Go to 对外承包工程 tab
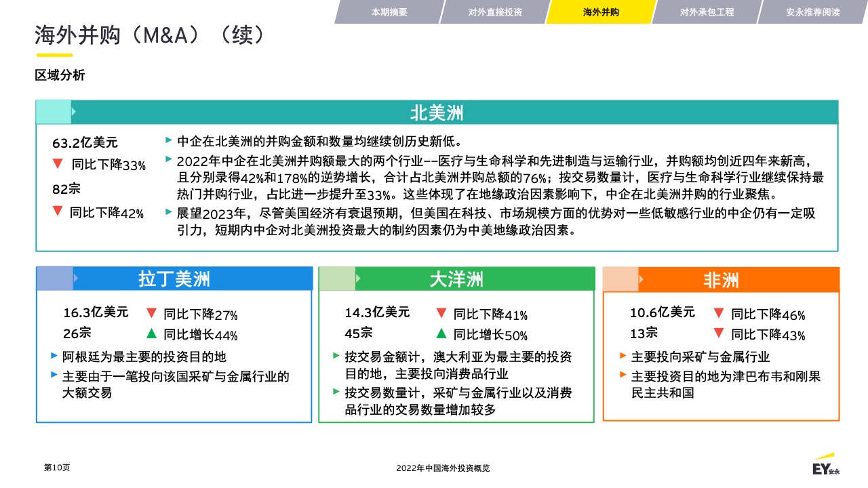The image size is (868, 488). (707, 12)
